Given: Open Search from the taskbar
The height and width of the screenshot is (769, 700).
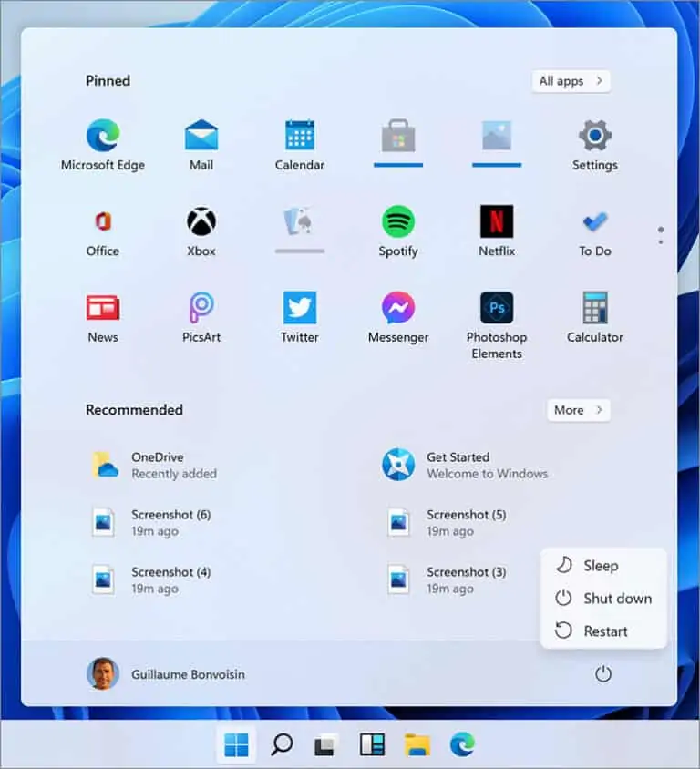Looking at the screenshot, I should point(282,744).
